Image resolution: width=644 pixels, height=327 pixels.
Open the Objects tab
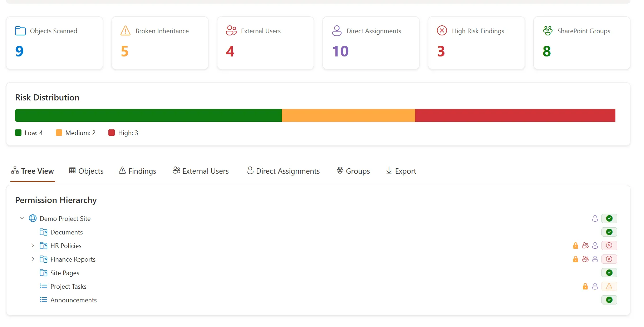coord(86,171)
